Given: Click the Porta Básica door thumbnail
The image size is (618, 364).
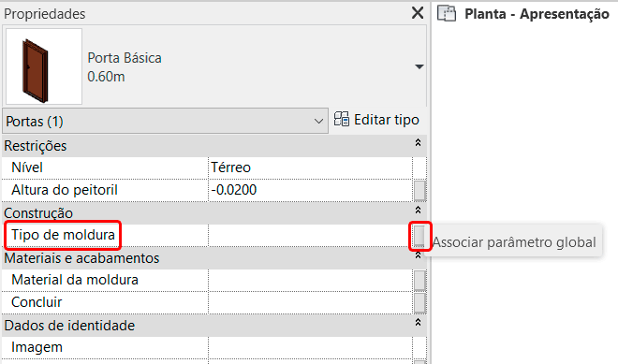Looking at the screenshot, I should pyautogui.click(x=44, y=66).
